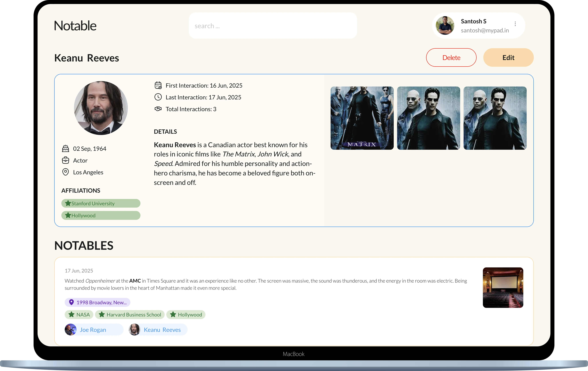Screen dimensions: 588x371
Task: Click the Edit button
Action: (508, 57)
